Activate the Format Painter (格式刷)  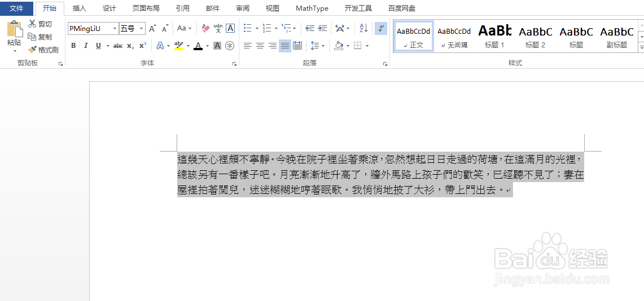43,50
